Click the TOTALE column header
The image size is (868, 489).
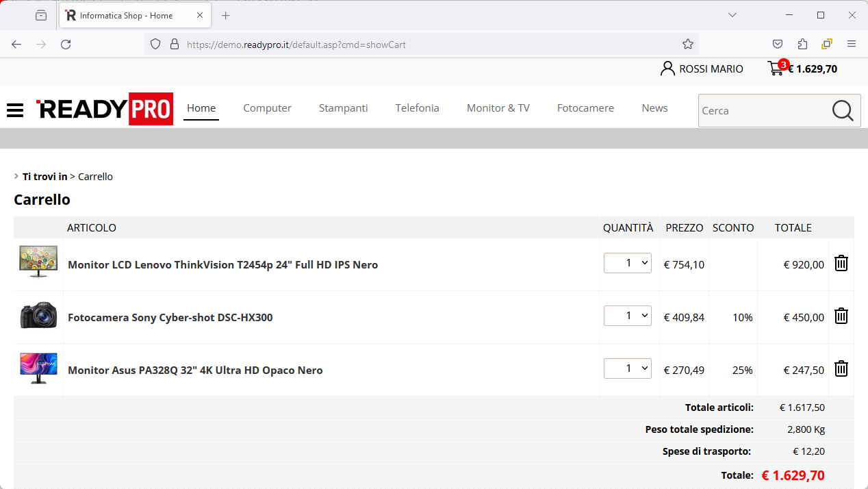click(793, 228)
